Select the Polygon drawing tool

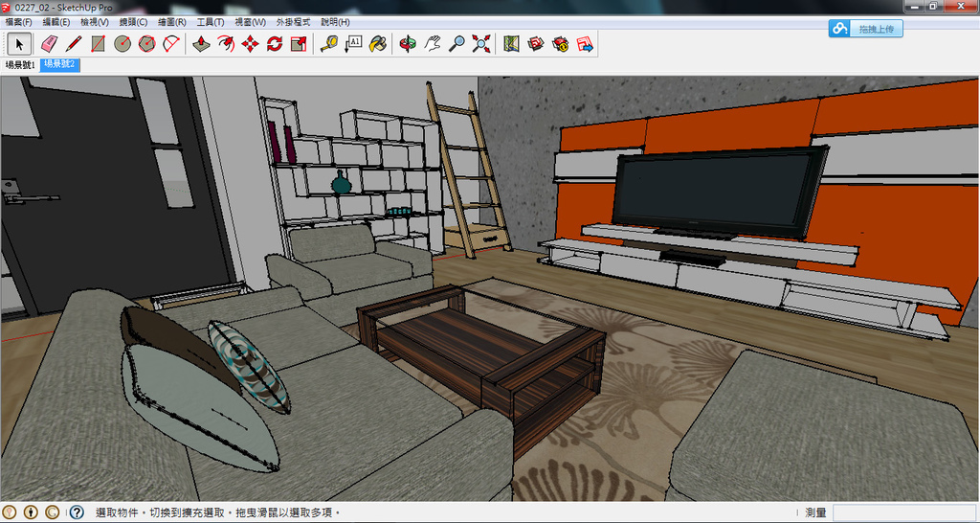146,44
